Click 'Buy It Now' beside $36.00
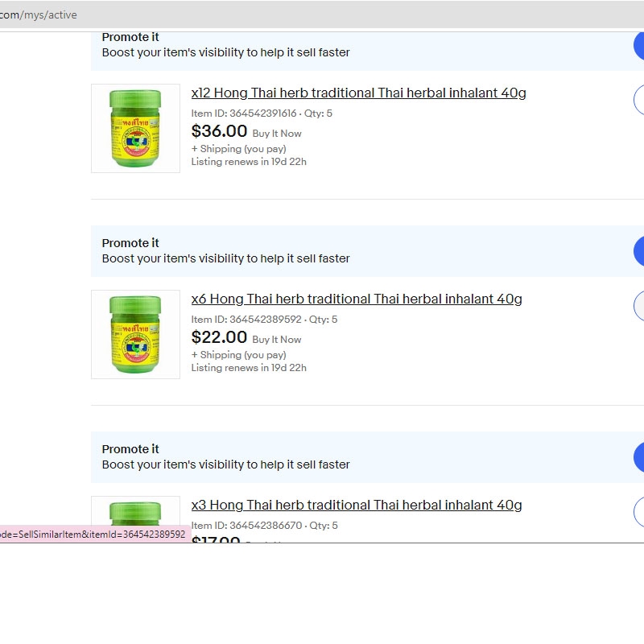Viewport: 644px width, 644px height. coord(277,134)
